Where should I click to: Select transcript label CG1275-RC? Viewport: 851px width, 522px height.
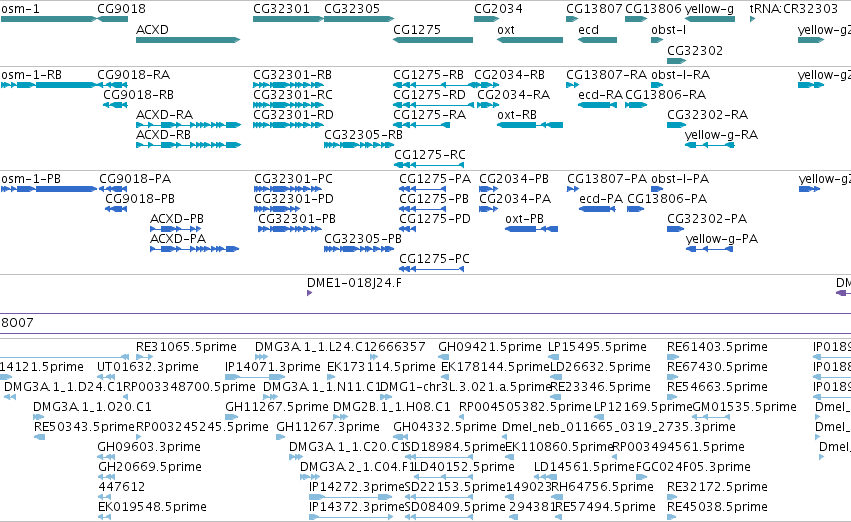coord(429,155)
